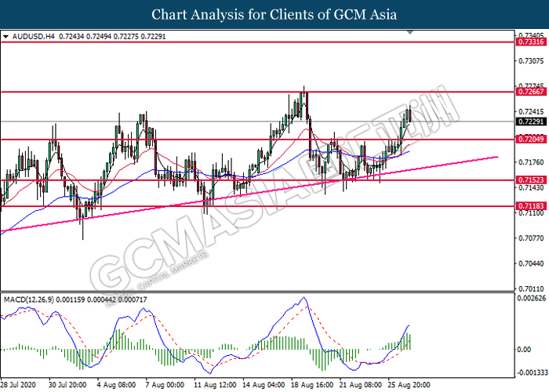Click the 0.71760 price axis value

click(531, 162)
